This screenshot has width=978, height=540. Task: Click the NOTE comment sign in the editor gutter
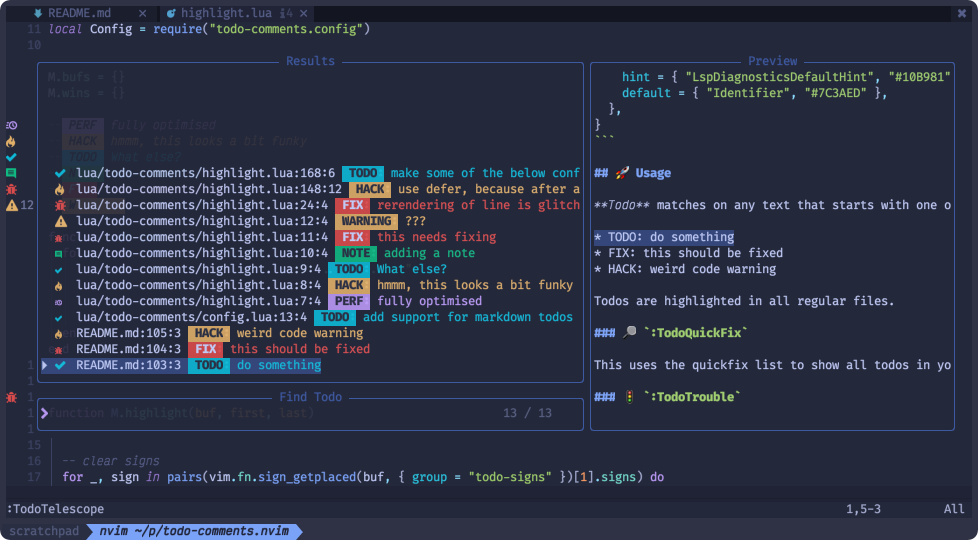(11, 173)
